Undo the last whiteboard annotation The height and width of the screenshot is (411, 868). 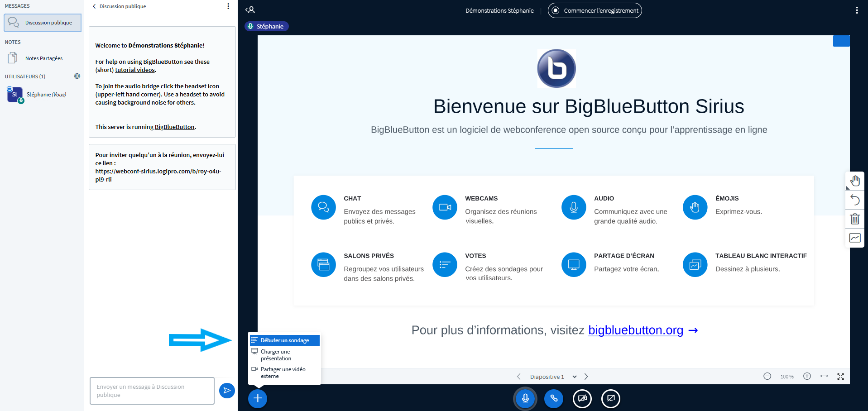click(x=855, y=200)
